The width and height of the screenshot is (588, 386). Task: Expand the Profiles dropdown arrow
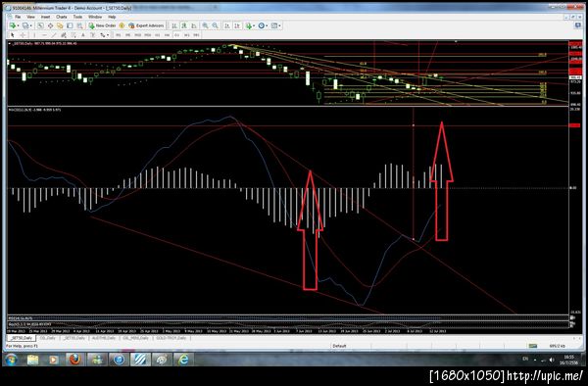30,25
